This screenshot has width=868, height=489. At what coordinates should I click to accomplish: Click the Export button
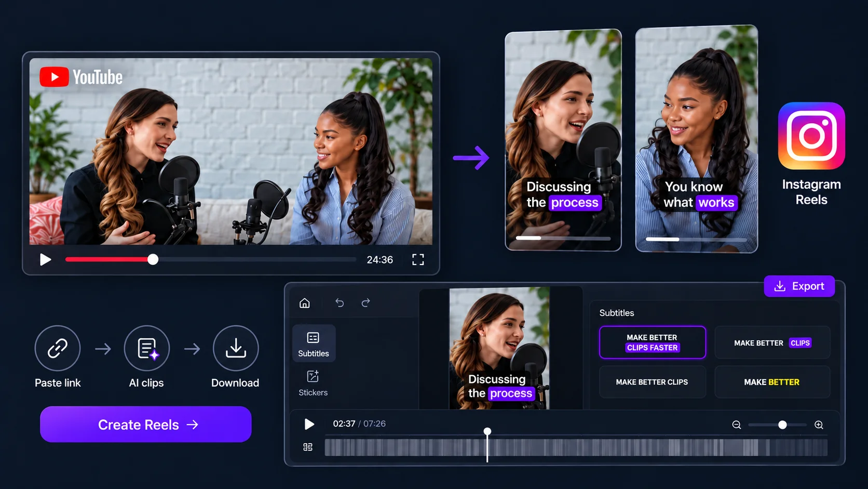click(x=799, y=286)
